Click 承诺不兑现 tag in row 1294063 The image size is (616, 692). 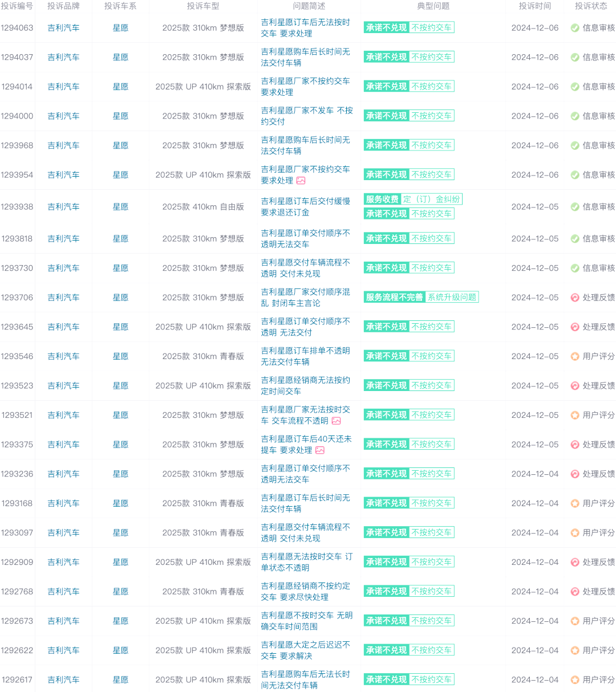[386, 28]
